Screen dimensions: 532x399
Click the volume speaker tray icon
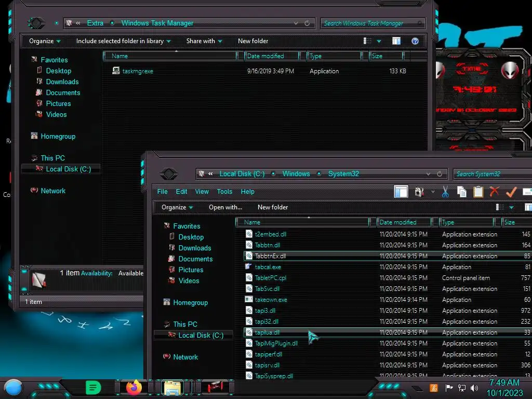(x=474, y=388)
